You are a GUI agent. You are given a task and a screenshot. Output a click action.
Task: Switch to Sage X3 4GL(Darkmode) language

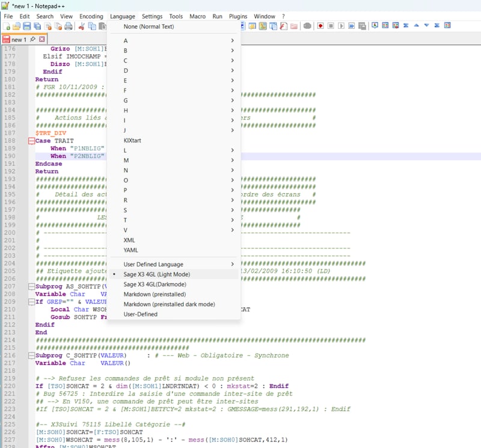click(155, 284)
